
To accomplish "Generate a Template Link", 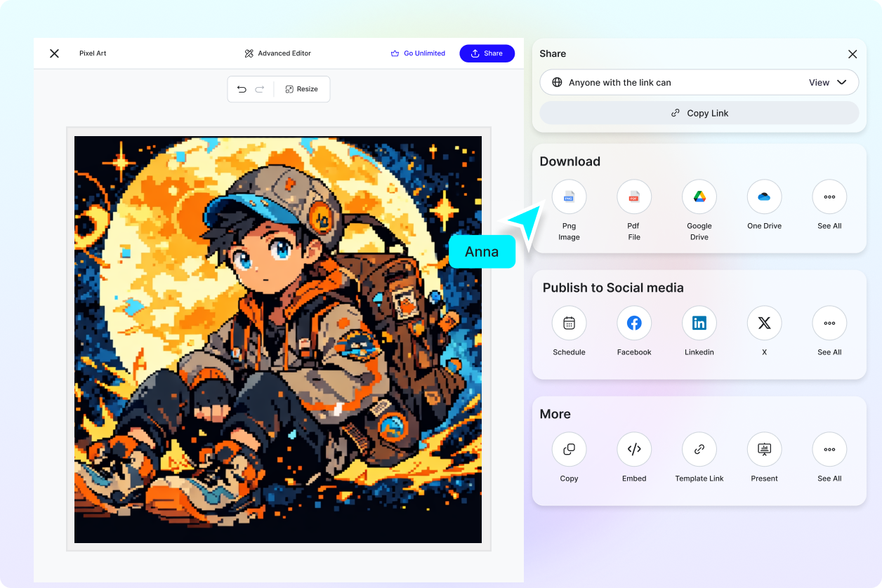I will point(699,450).
